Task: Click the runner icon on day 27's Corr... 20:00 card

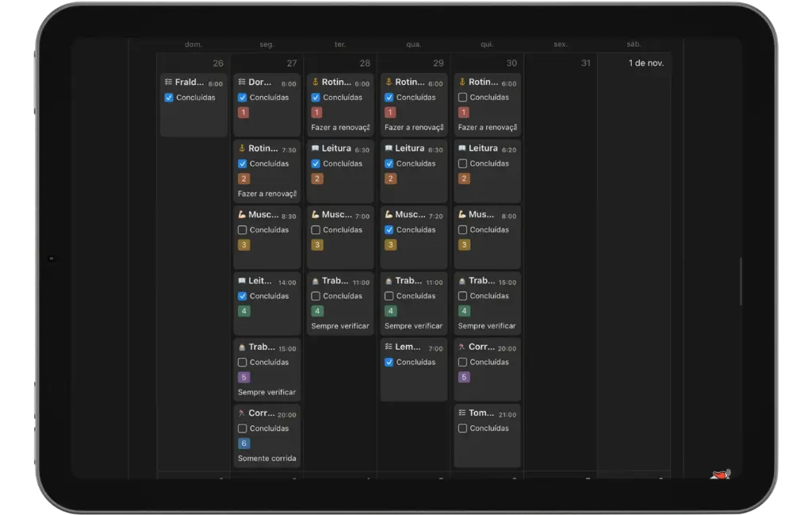Action: 242,413
